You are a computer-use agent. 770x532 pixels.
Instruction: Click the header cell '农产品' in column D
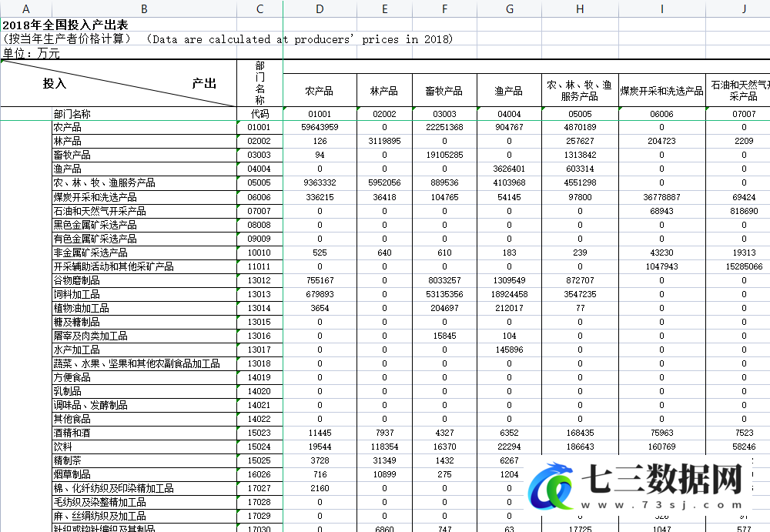[x=320, y=90]
